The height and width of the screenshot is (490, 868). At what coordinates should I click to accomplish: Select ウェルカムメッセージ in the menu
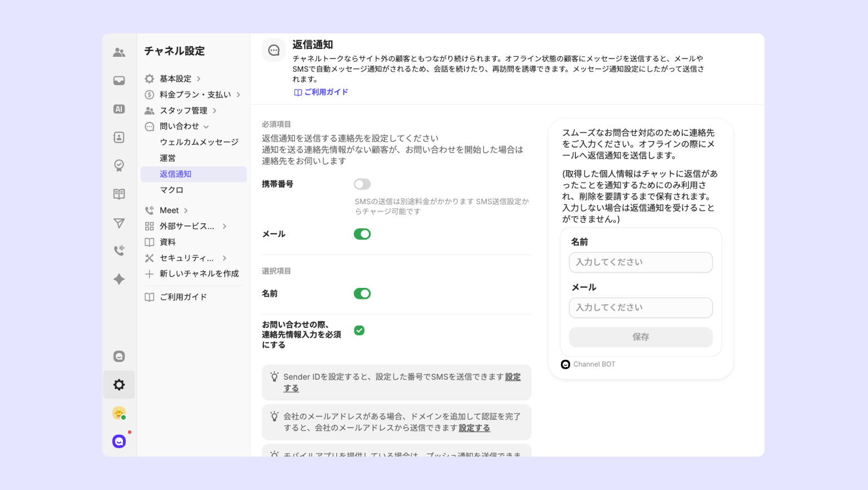(199, 142)
